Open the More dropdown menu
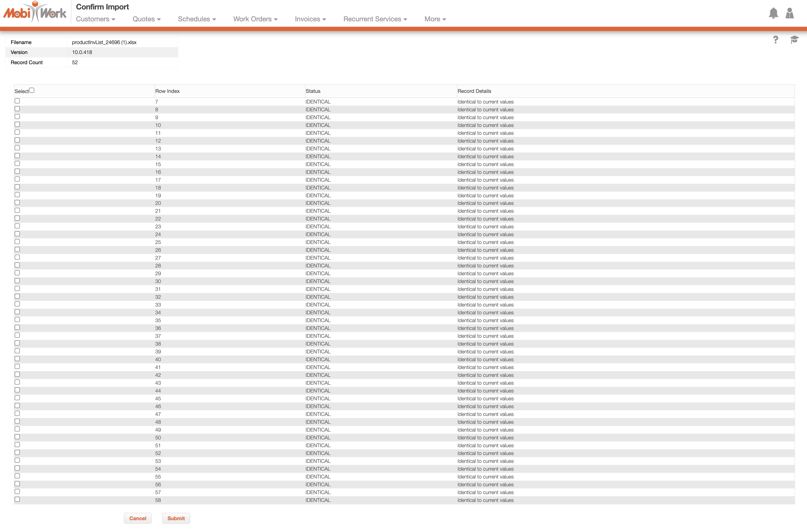 pyautogui.click(x=435, y=19)
